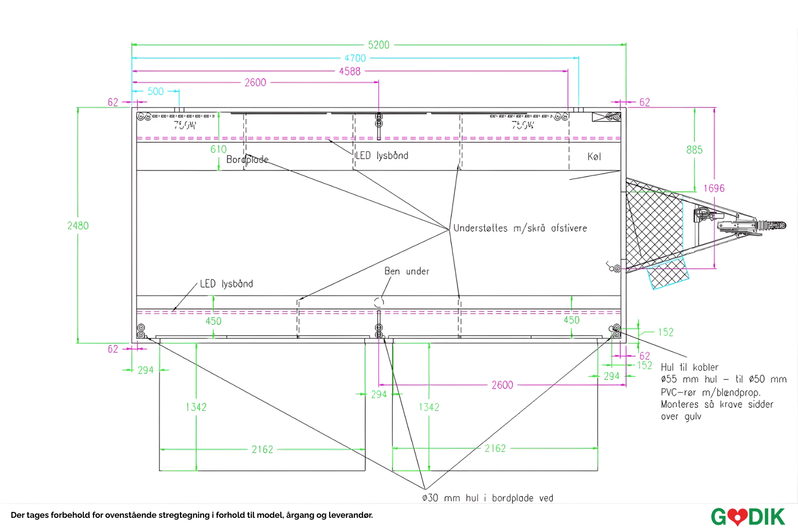Click 'Understøttes m/skrå afstivere' annotation
The height and width of the screenshot is (532, 798).
point(520,228)
